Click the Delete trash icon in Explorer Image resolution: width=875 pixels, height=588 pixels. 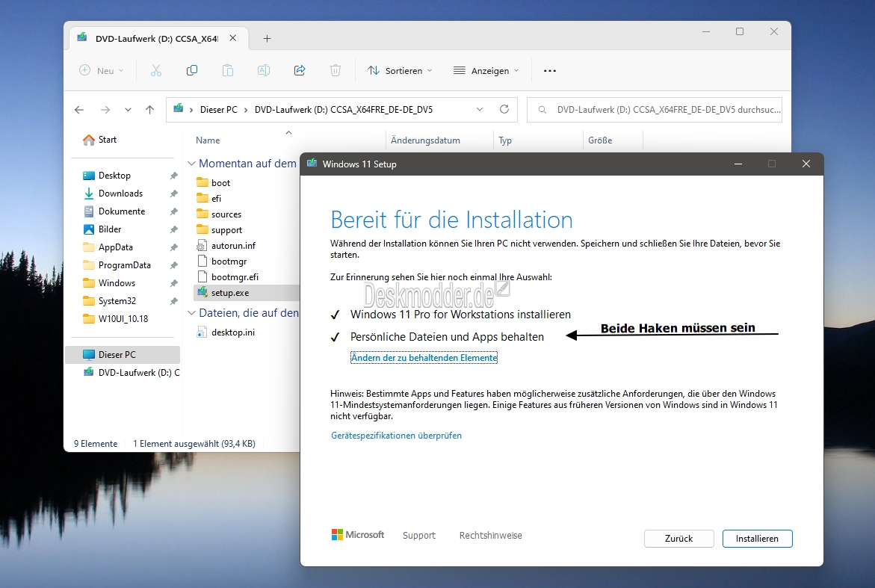(x=336, y=70)
